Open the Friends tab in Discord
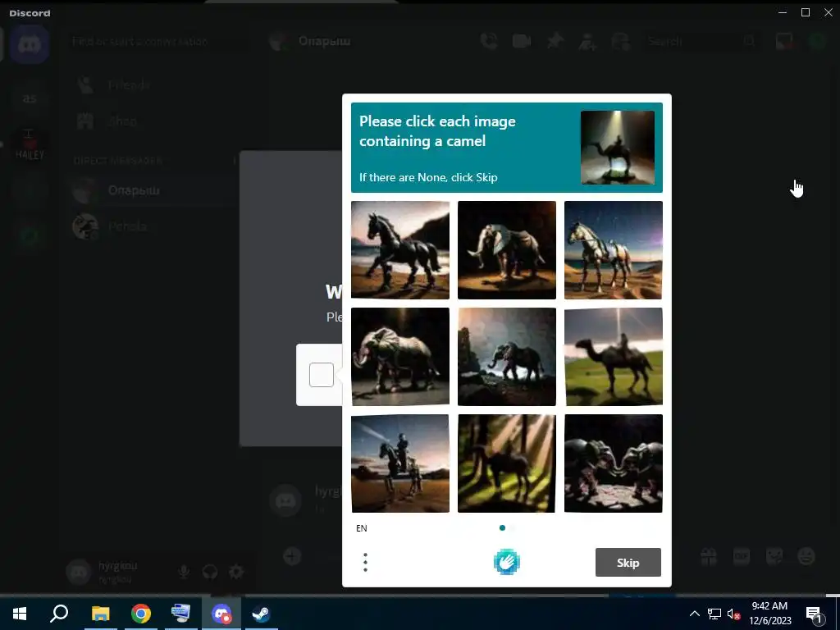The image size is (840, 630). [153, 84]
